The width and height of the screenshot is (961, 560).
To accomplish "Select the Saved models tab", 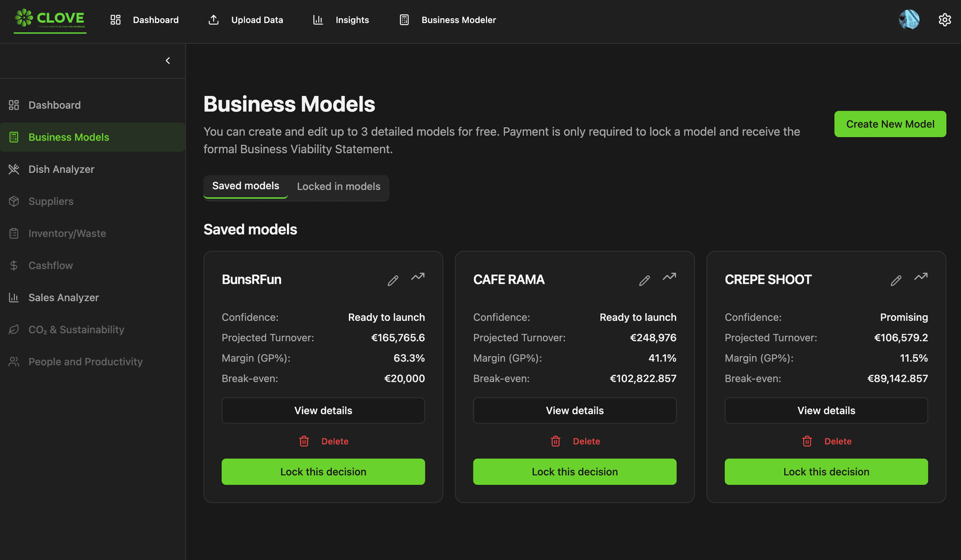I will 245,186.
